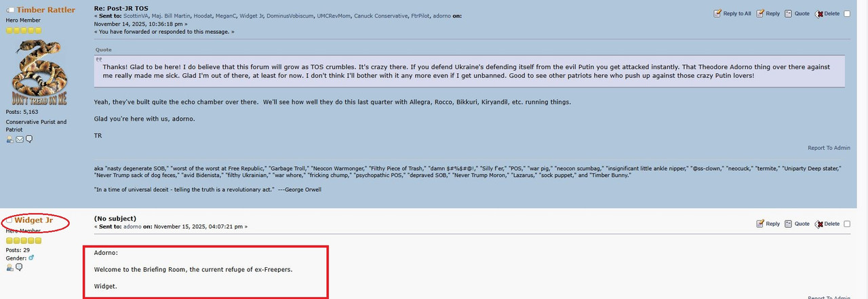Click adorno recipient link in Widget Jr's message
Image resolution: width=868 pixels, height=299 pixels.
133,226
